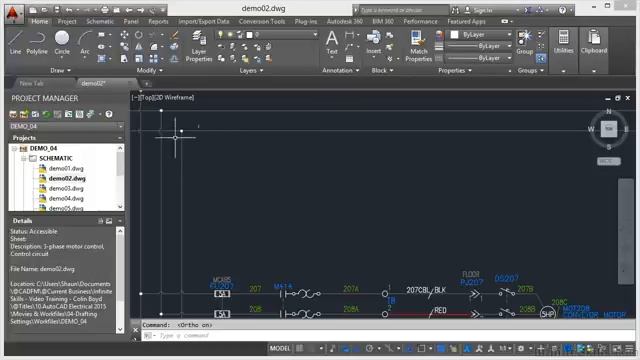
Task: Click the keyword search input field
Action: 403,10
